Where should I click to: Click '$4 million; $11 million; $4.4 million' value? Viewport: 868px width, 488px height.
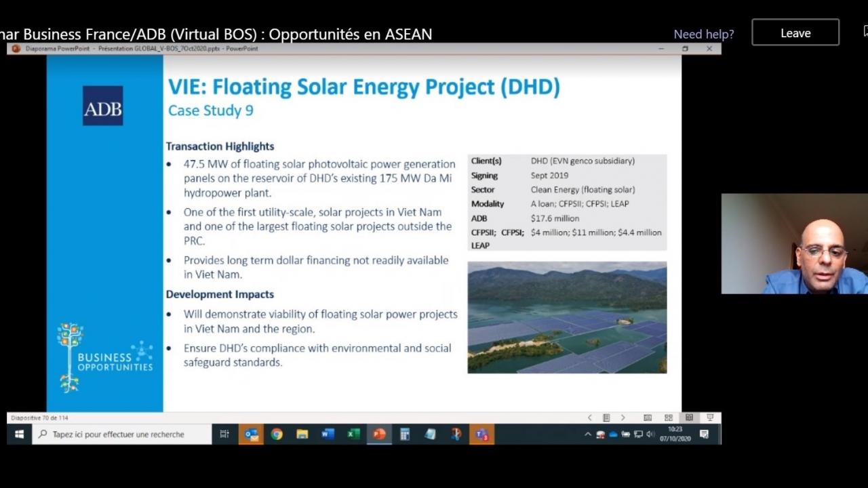click(x=596, y=232)
